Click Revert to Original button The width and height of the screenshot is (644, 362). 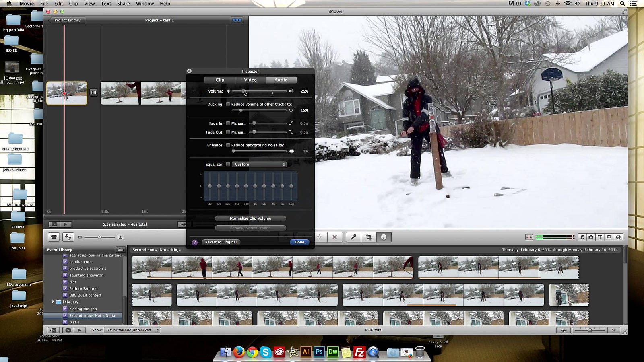pyautogui.click(x=221, y=242)
